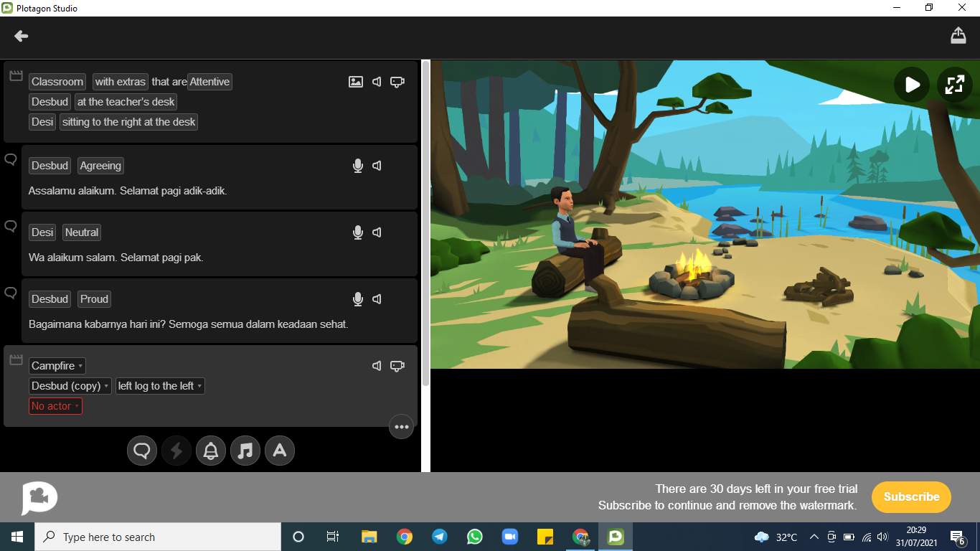Add an action with lightning bolt button

[x=176, y=451]
